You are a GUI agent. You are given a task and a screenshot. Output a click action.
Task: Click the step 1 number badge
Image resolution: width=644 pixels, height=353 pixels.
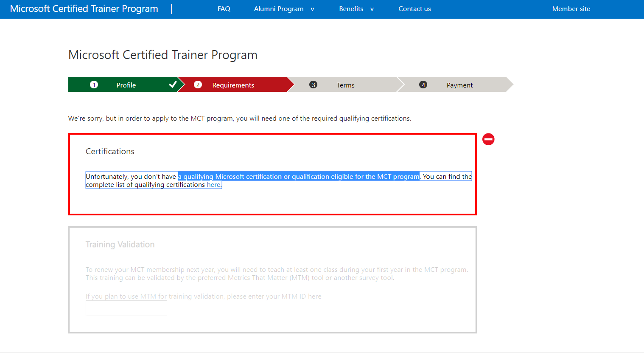94,85
